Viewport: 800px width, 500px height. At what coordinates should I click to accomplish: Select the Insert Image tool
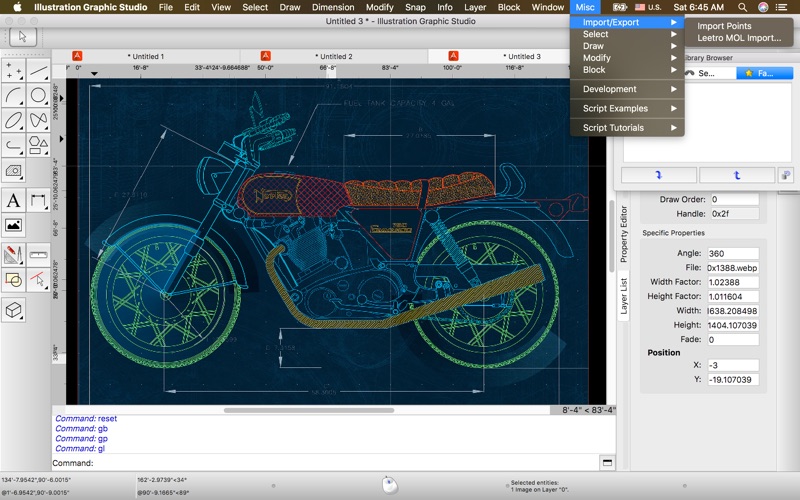point(13,225)
